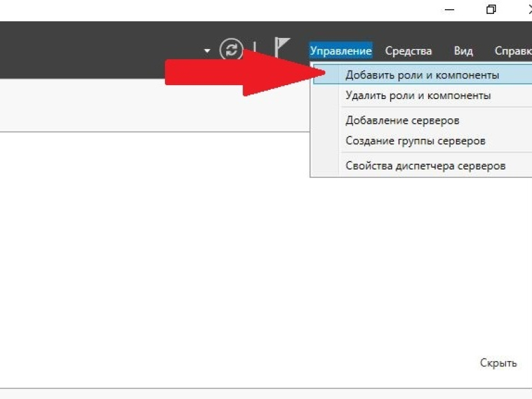This screenshot has height=399, width=532.
Task: Open the Вид menu
Action: point(463,51)
